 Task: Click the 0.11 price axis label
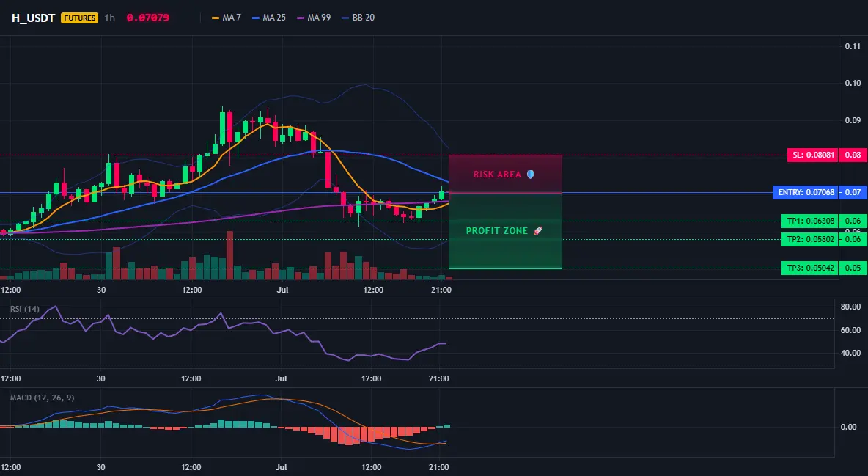point(853,46)
